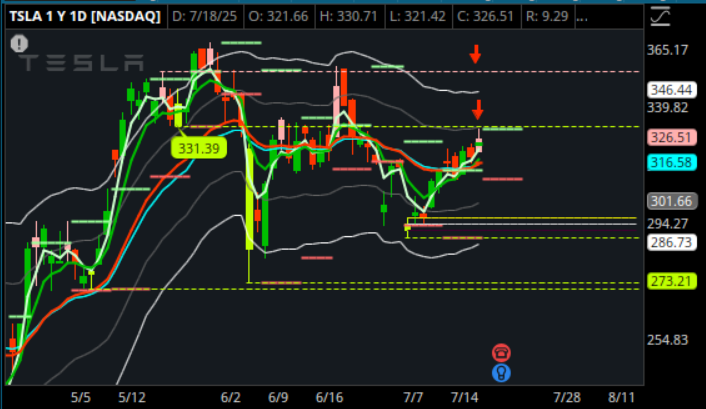This screenshot has height=409, width=706.
Task: Open the curve-shaped chart icon in the top-right corner
Action: coord(660,17)
